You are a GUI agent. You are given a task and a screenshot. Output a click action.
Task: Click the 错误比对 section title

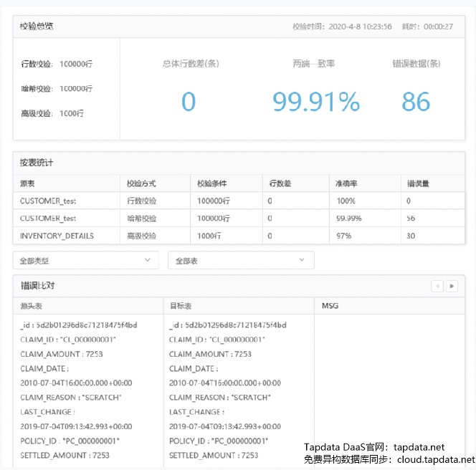point(38,286)
